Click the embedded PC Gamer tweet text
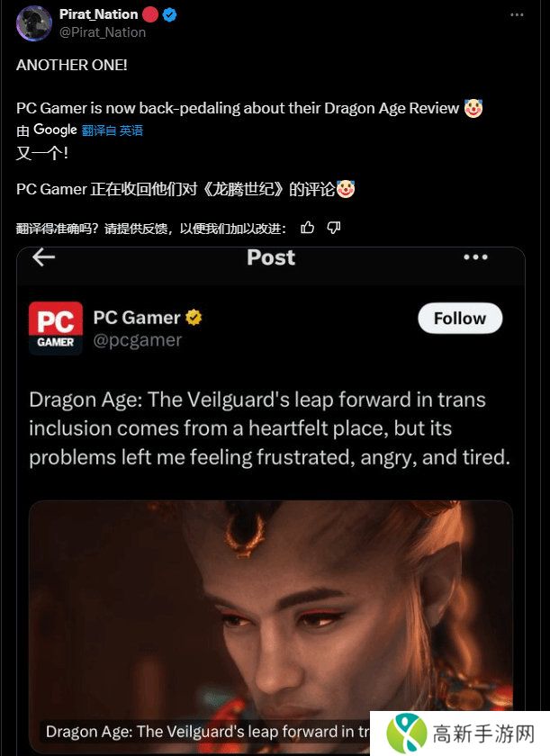The image size is (550, 756). point(270,428)
